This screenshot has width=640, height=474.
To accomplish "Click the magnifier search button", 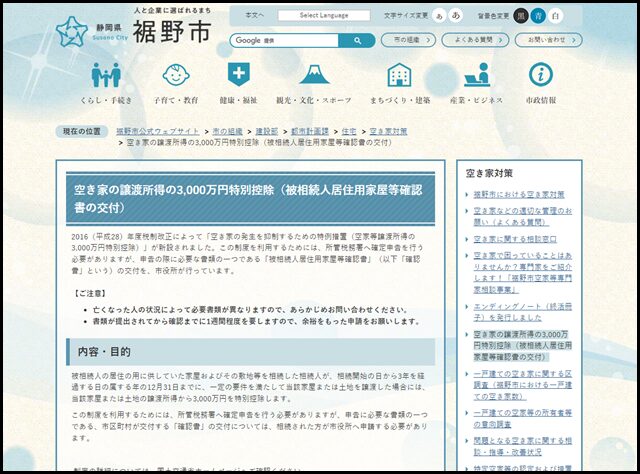I will pyautogui.click(x=357, y=40).
